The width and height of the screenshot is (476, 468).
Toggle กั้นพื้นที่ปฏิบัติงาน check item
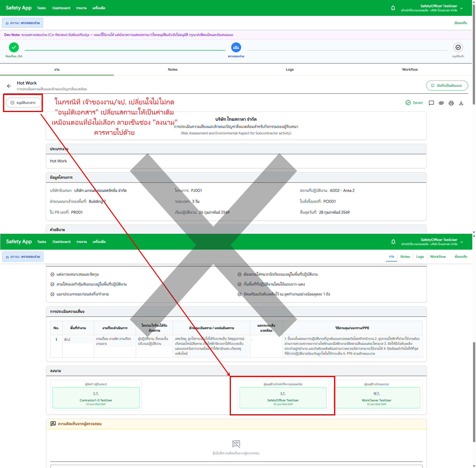tap(239, 284)
